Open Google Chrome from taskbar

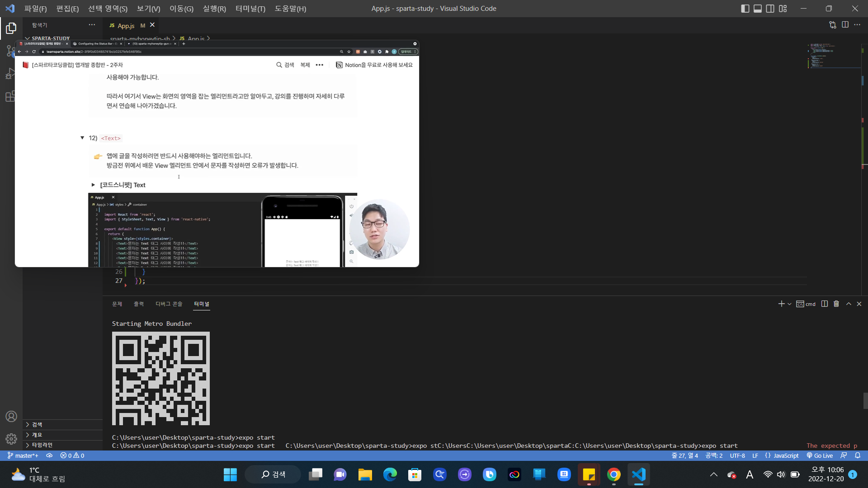click(613, 474)
